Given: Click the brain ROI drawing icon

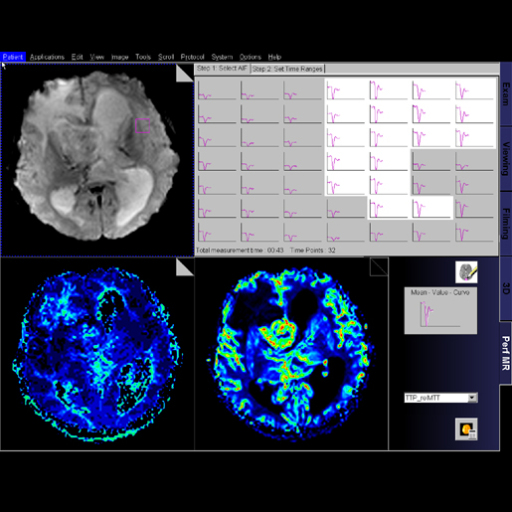Looking at the screenshot, I should (466, 272).
